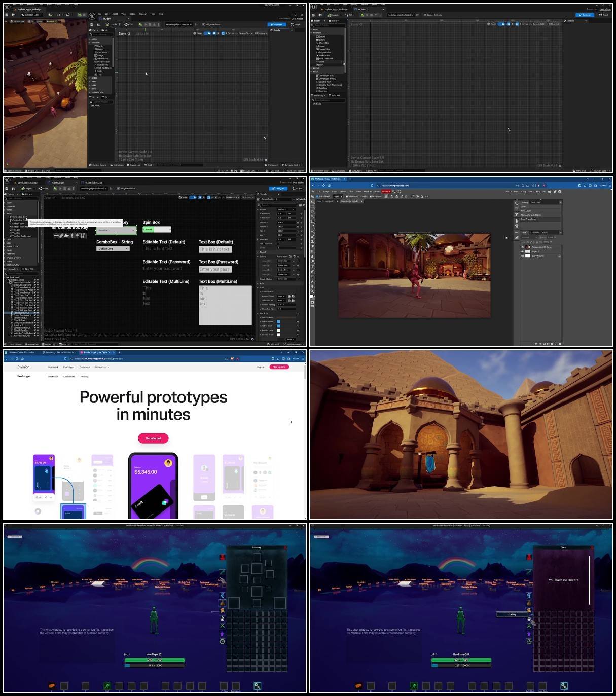Open the Pricing tab on the InVision page

pyautogui.click(x=84, y=377)
